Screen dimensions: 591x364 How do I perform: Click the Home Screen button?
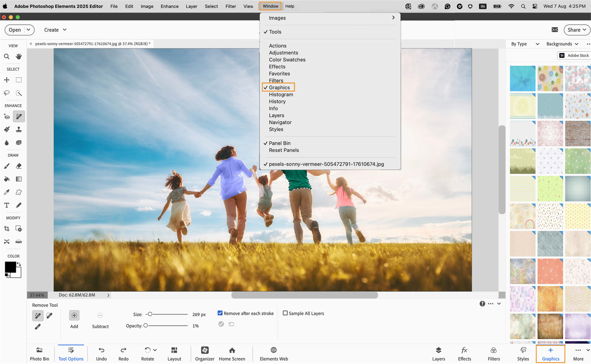click(x=232, y=353)
